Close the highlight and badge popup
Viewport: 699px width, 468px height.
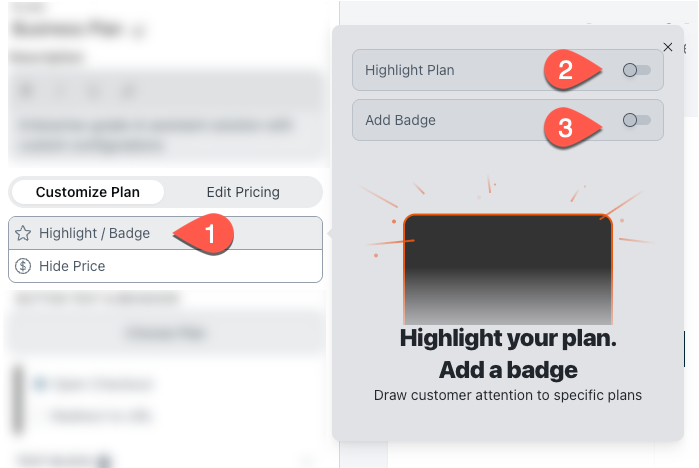pyautogui.click(x=668, y=47)
